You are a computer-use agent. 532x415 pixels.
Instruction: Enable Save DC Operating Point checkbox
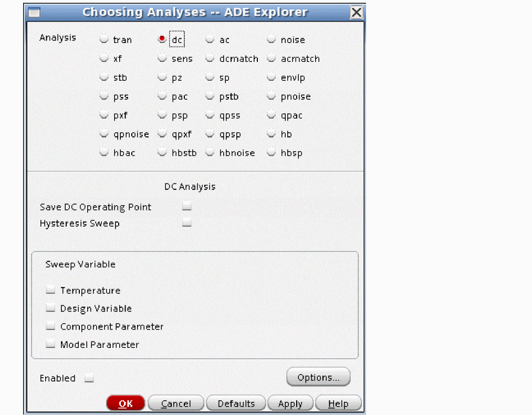coord(187,206)
